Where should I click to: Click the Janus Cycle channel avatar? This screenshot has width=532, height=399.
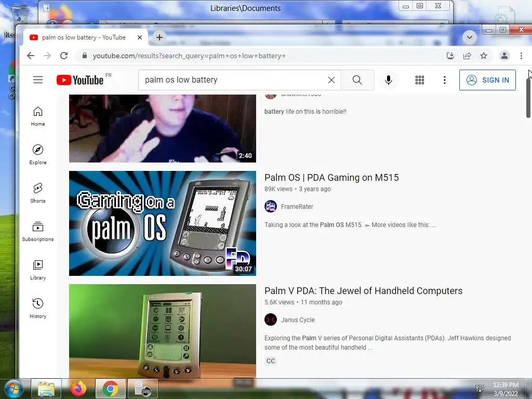pos(270,320)
